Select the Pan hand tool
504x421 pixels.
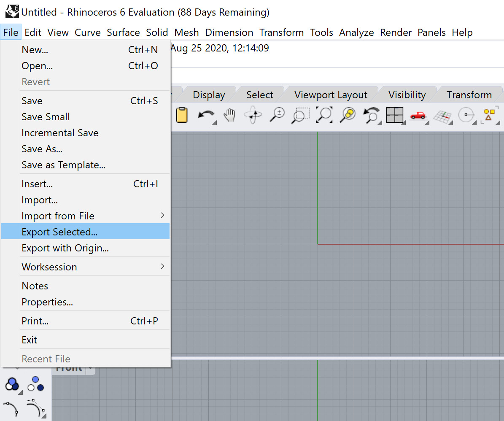[229, 115]
